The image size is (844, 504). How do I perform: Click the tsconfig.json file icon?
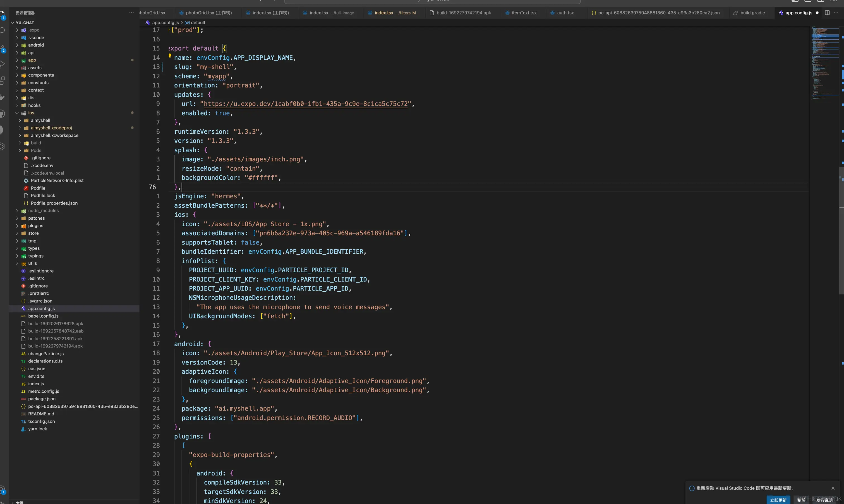pos(23,421)
